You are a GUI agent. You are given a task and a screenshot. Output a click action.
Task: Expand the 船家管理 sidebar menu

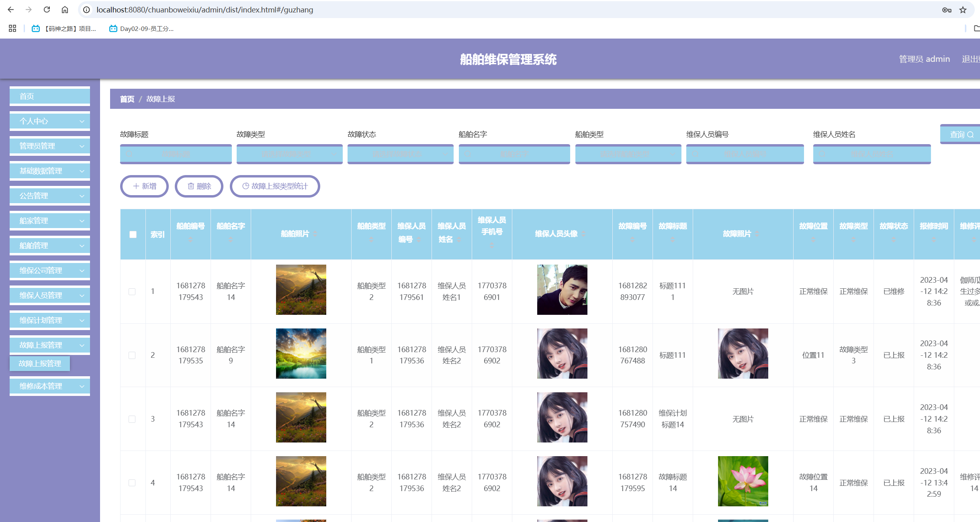[50, 221]
